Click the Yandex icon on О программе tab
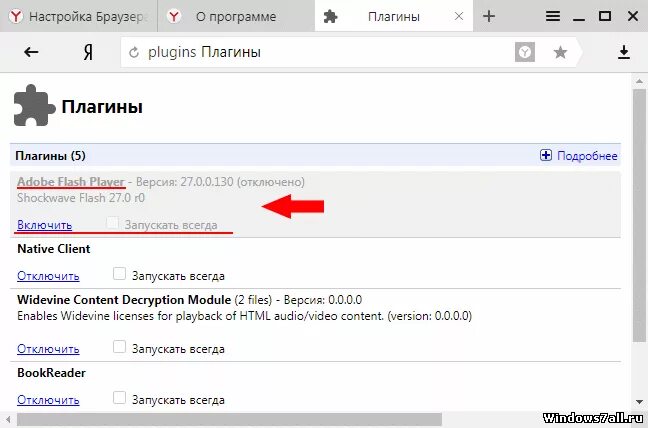The image size is (648, 428). pos(174,17)
